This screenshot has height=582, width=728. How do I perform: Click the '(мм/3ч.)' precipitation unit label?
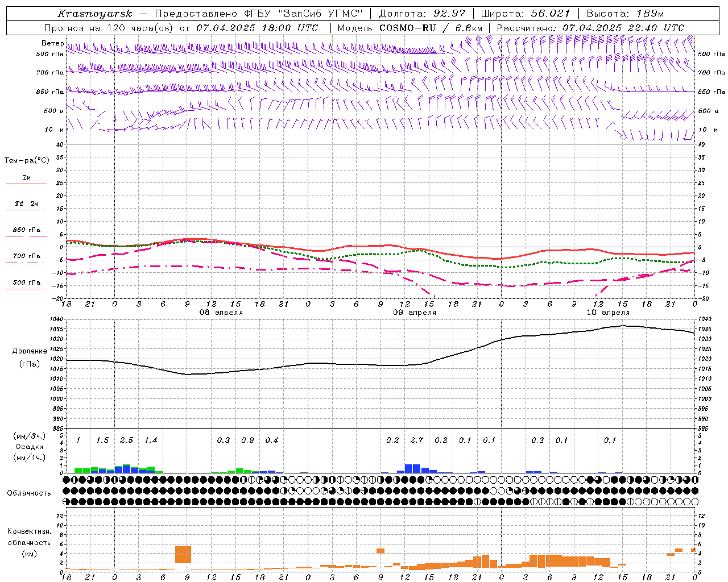click(x=30, y=436)
